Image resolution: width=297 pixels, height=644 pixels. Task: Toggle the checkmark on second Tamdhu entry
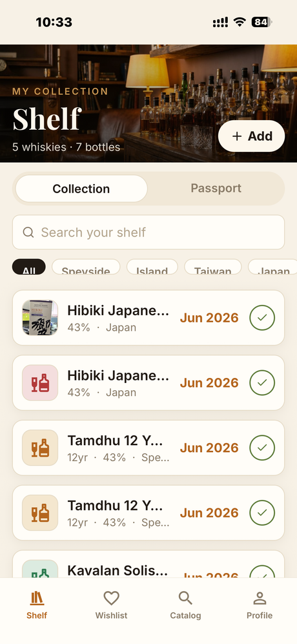262,513
